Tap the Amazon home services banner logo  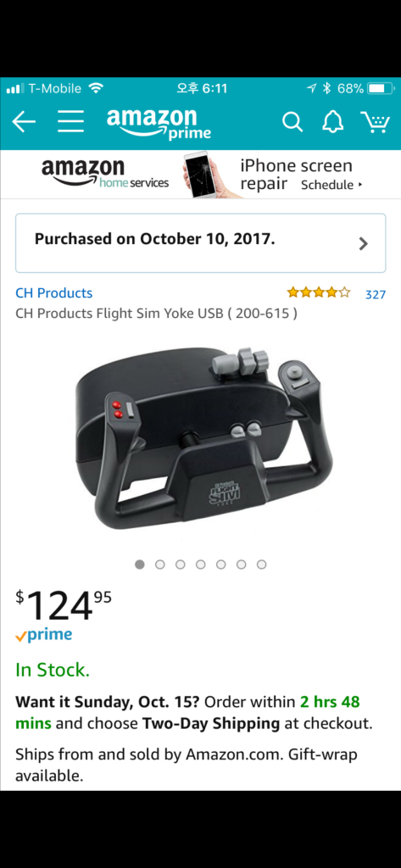105,174
